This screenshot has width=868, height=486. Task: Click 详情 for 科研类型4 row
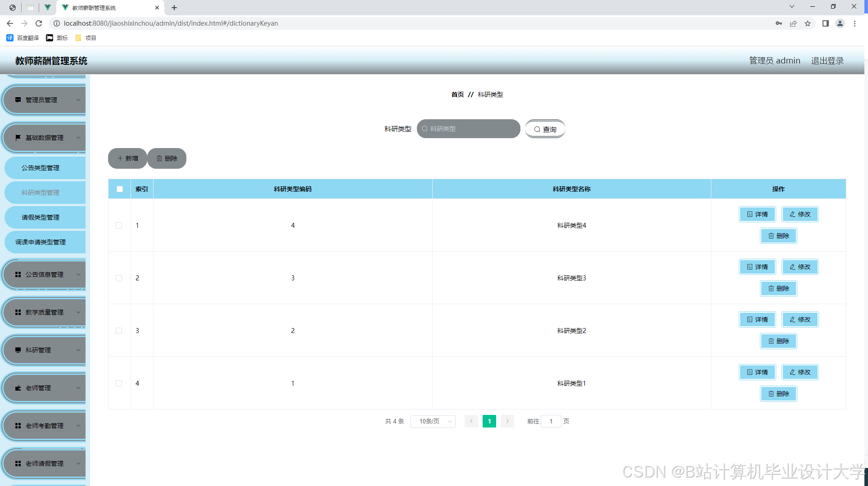(x=757, y=214)
